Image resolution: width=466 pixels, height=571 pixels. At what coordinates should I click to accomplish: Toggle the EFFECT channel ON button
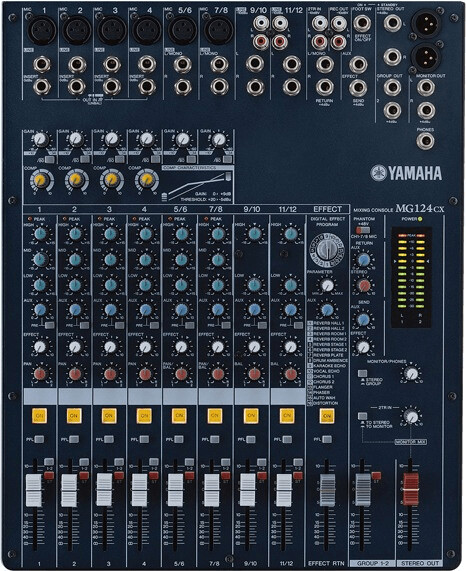pyautogui.click(x=327, y=416)
